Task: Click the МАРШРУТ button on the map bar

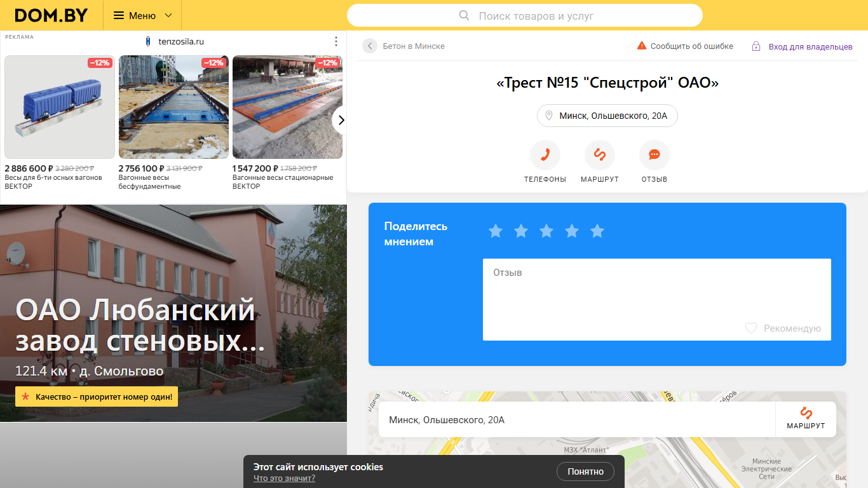Action: [x=806, y=419]
